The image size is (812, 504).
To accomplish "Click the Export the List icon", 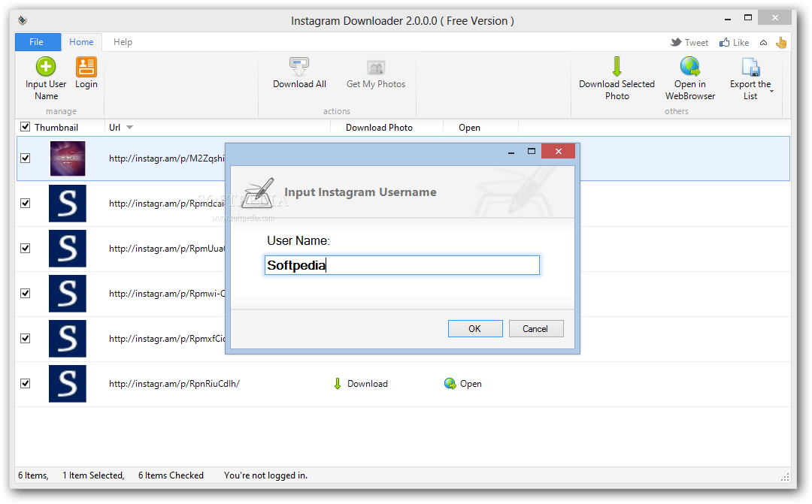I will 750,67.
